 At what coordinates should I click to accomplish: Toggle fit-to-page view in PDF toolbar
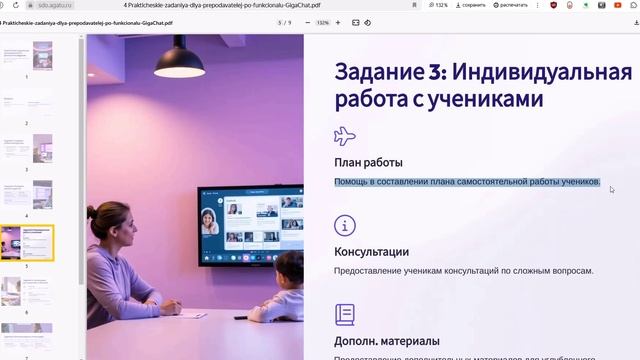point(356,23)
